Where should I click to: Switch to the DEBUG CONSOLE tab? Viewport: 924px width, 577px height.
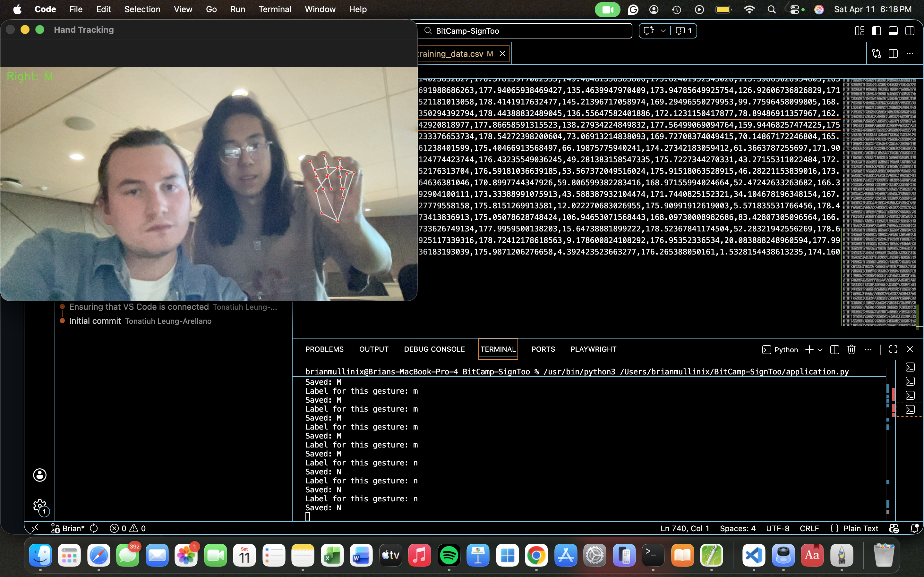click(434, 349)
